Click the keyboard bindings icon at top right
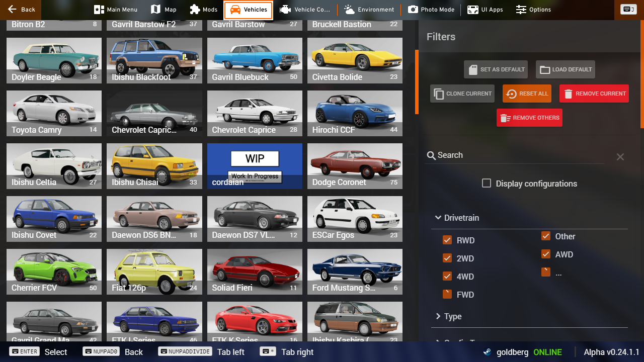This screenshot has width=644, height=362. [628, 10]
